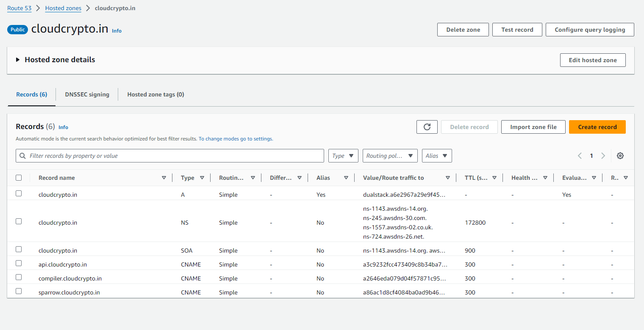Select the cloudcrypto.in A record checkbox
This screenshot has height=330, width=644.
pos(19,193)
